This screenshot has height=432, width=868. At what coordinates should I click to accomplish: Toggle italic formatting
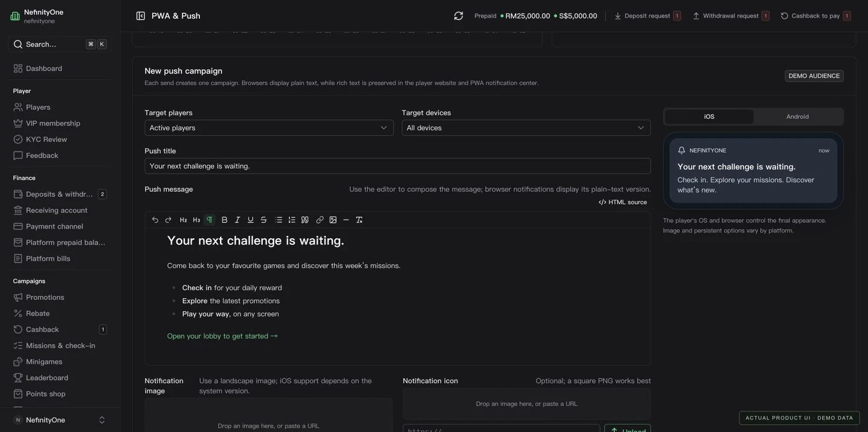237,220
